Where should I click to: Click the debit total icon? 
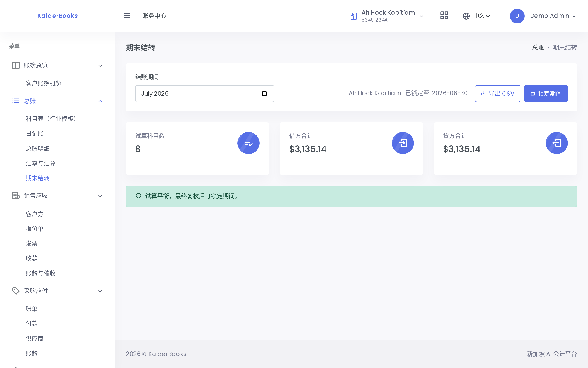click(x=403, y=143)
